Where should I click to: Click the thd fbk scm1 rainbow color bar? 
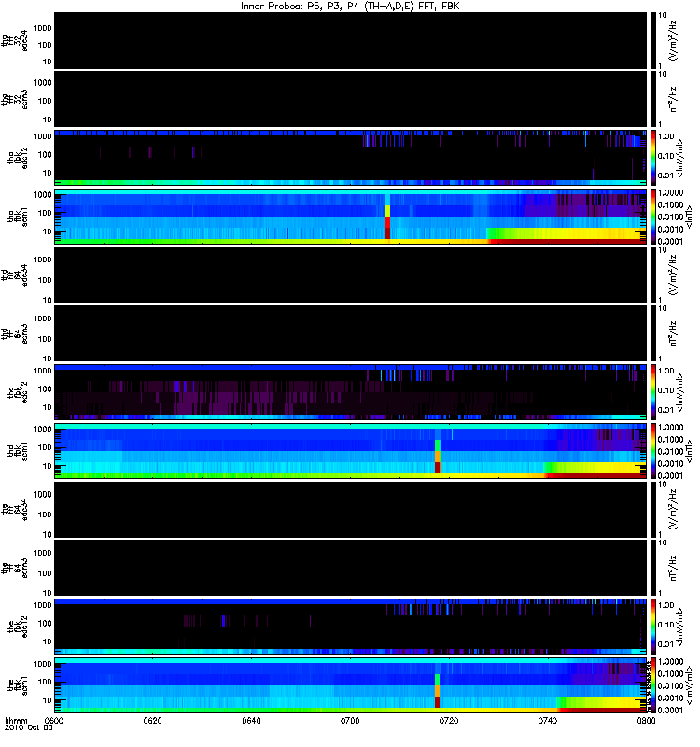[x=652, y=450]
